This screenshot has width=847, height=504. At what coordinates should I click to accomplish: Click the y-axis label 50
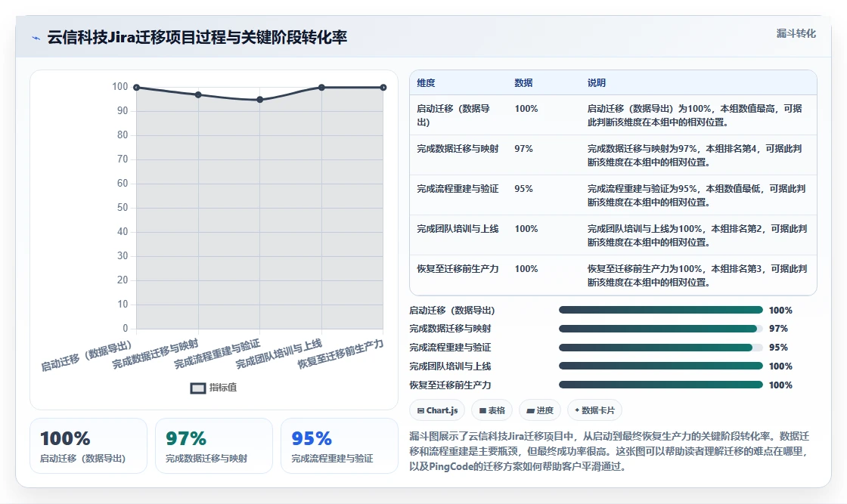click(123, 207)
